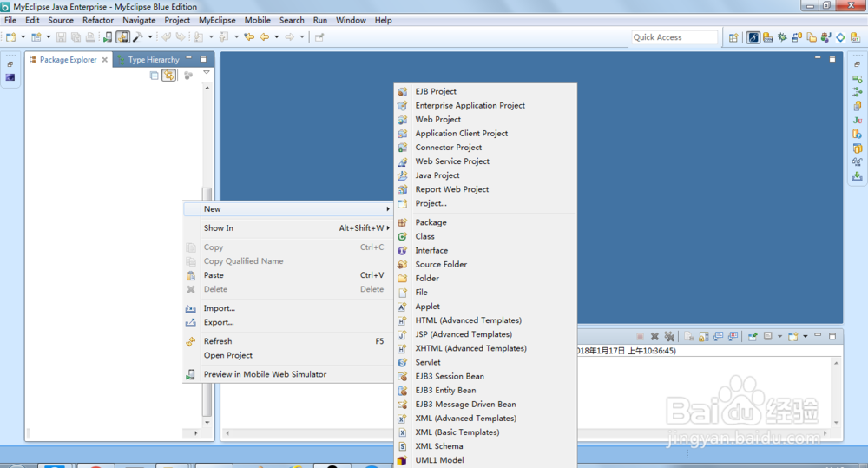
Task: Create a new Package
Action: click(x=485, y=222)
